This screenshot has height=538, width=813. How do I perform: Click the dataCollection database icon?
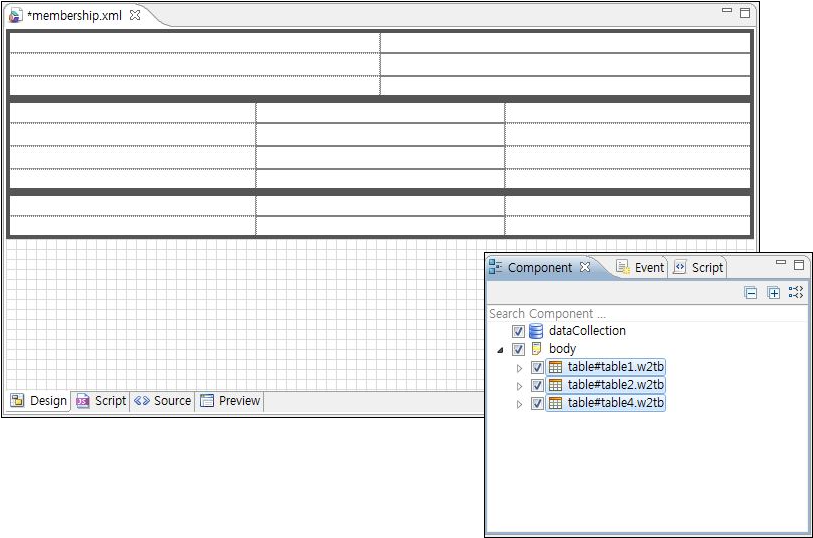536,331
